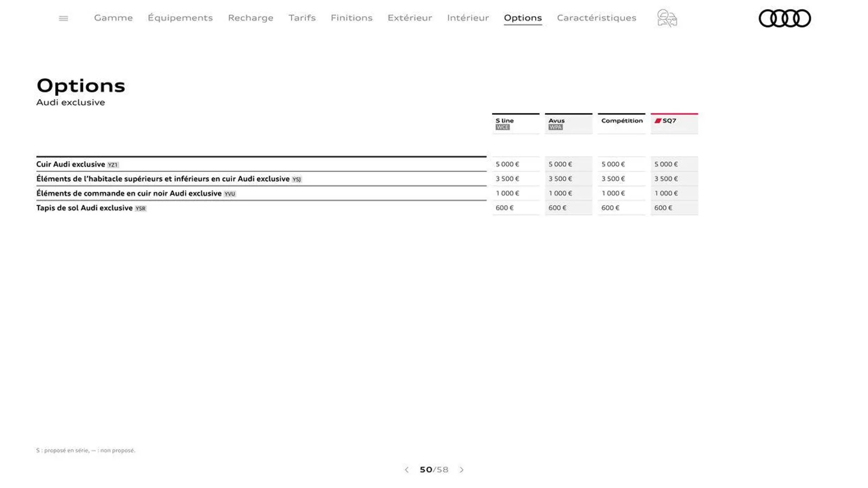Click Tapis de sol Audi exclusive row
This screenshot has width=868, height=488.
pyautogui.click(x=261, y=208)
